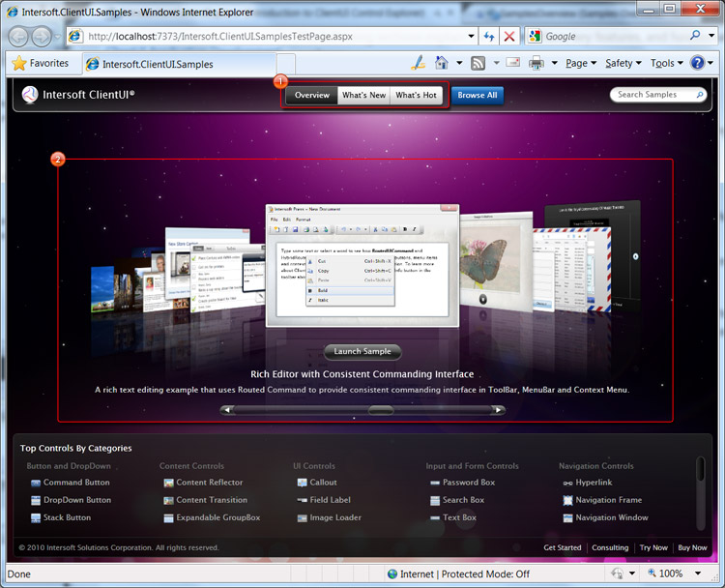
Task: Click the magnifier in Google search box
Action: 694,35
